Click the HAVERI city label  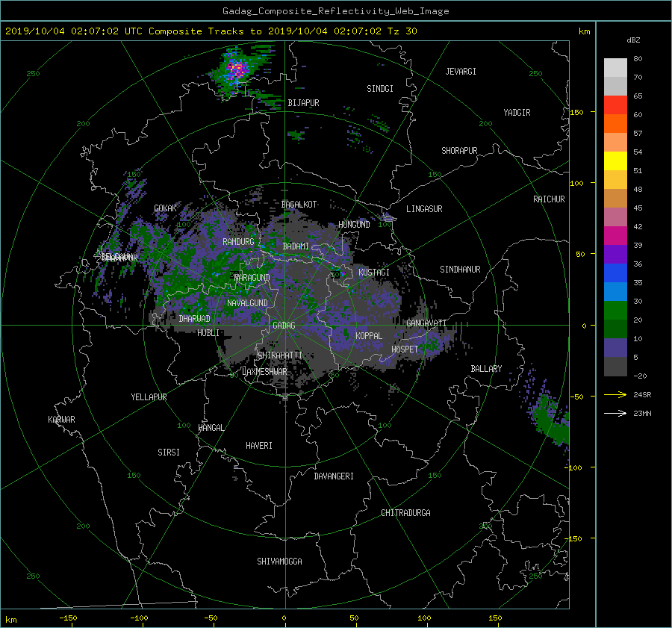point(259,446)
